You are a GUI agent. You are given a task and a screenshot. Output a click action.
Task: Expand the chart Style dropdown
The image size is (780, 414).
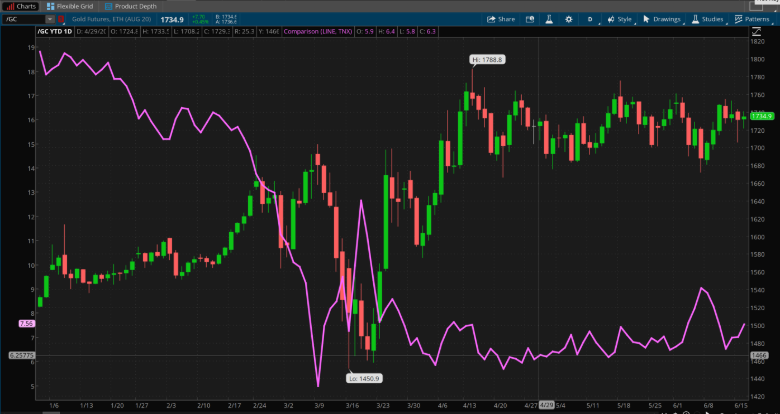[620, 19]
